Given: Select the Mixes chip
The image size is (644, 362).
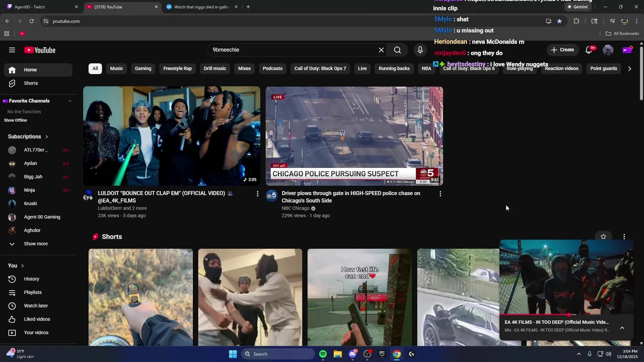Looking at the screenshot, I should tap(245, 68).
